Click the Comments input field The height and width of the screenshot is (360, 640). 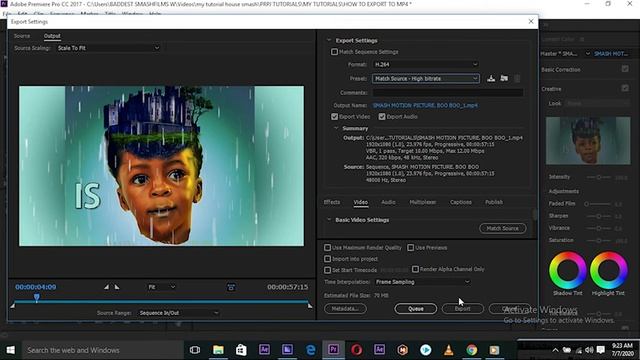click(x=448, y=93)
